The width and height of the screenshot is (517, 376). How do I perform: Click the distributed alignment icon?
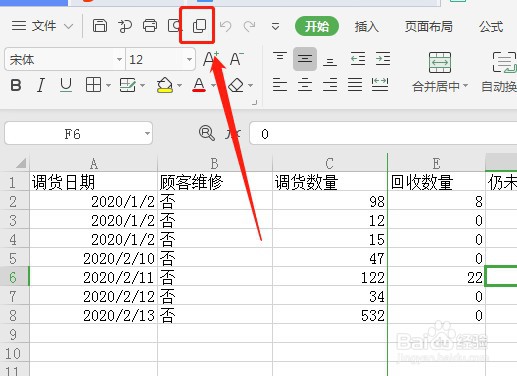pos(380,85)
